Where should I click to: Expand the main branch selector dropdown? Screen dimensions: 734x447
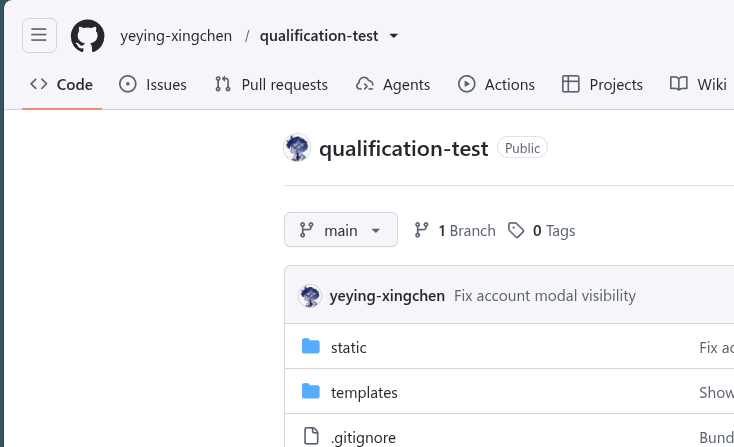pos(341,230)
